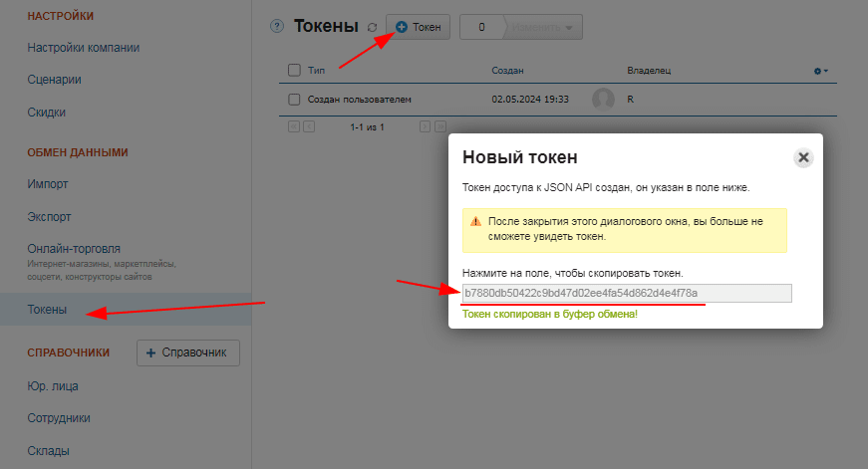Click the selected-count field showing 0
Screen dimensions: 868x469
pos(481,27)
